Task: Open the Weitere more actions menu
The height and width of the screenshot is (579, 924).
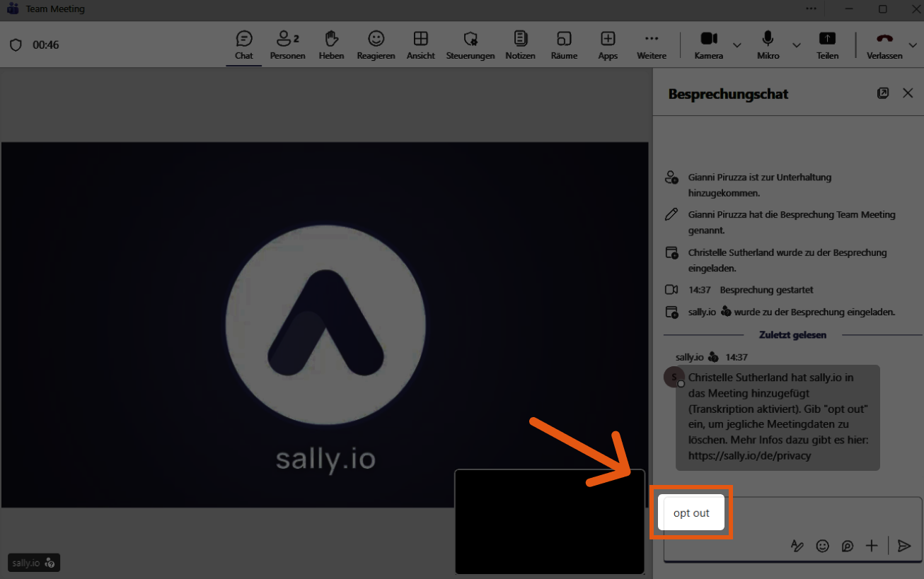Action: pos(651,45)
